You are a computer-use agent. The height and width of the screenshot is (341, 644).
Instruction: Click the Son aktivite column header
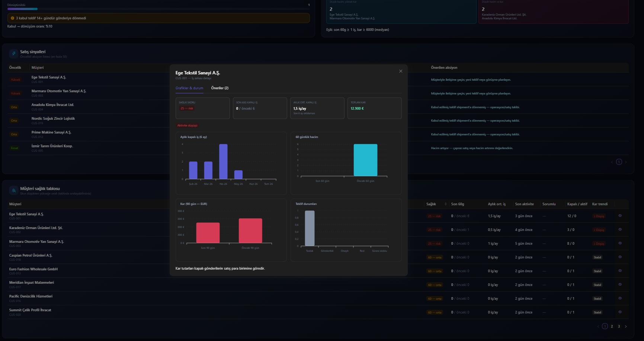point(525,204)
